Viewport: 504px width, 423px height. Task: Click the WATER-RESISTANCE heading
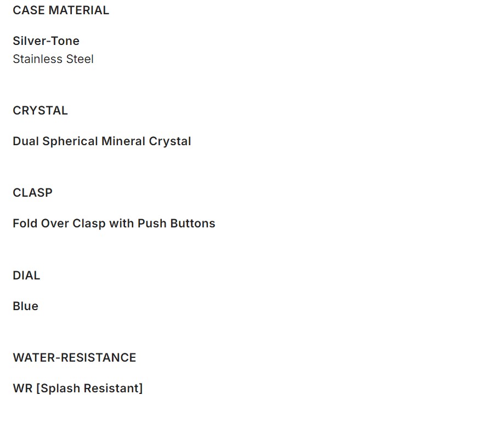coord(75,358)
